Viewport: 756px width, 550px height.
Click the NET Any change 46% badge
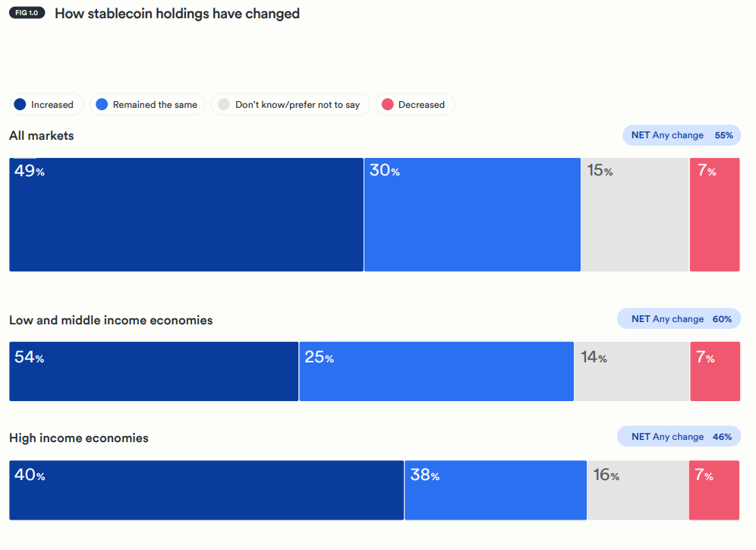679,437
